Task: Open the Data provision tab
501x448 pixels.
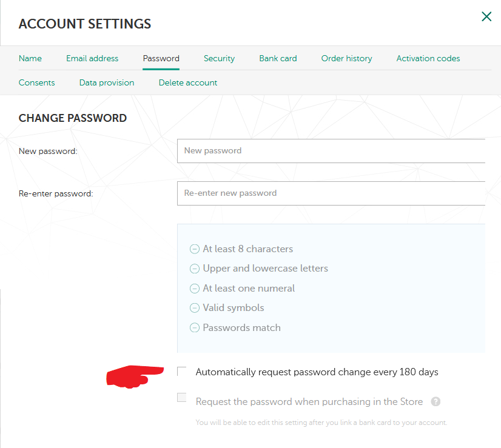Action: pyautogui.click(x=107, y=82)
